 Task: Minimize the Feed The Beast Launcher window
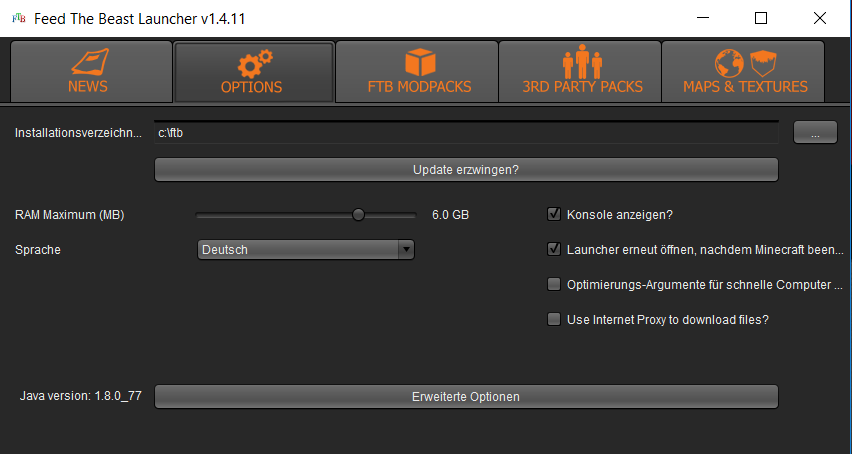click(x=703, y=18)
